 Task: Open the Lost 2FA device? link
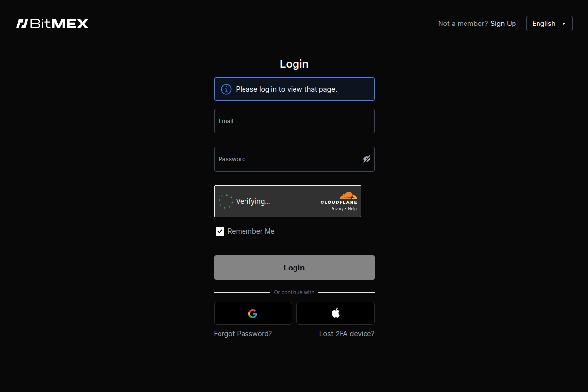point(347,334)
